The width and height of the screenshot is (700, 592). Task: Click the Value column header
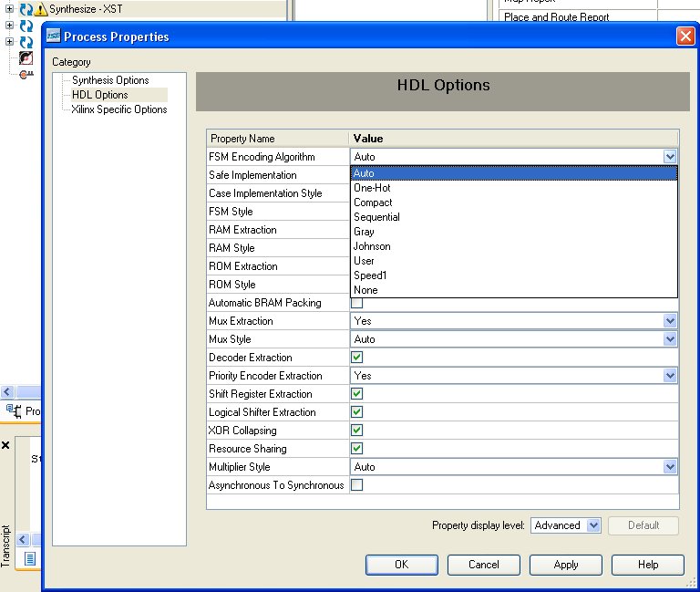(x=514, y=139)
